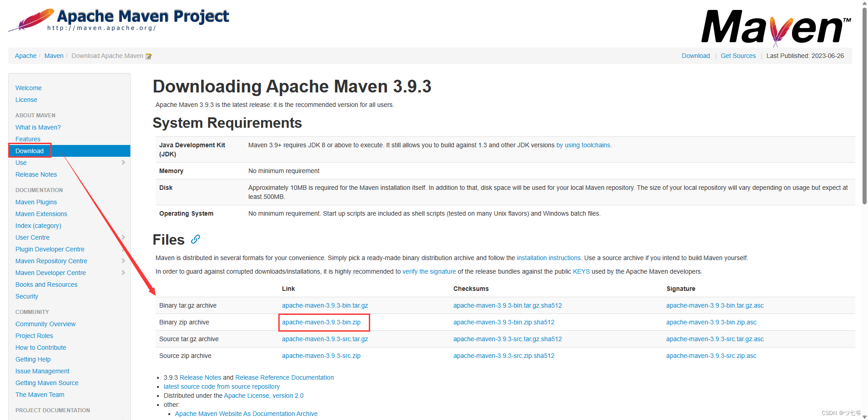This screenshot has height=420, width=868.
Task: Click the Downloading Apache Maven 3.9.3 heading
Action: click(x=292, y=86)
